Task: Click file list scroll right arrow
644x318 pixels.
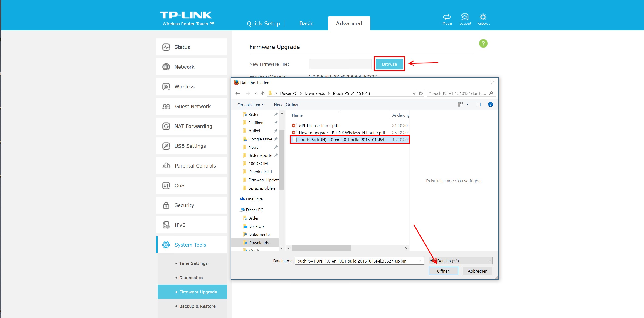Action: point(406,248)
